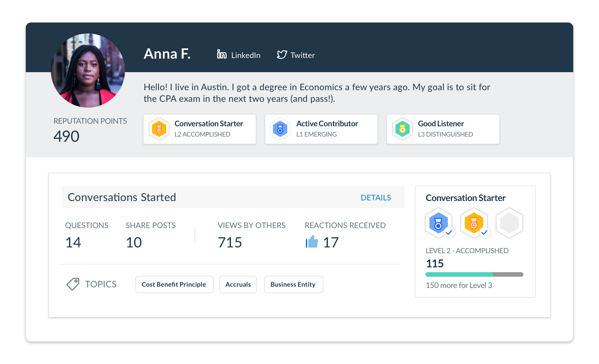Click the thumbs-up reactions icon
This screenshot has height=364, width=599.
(312, 242)
